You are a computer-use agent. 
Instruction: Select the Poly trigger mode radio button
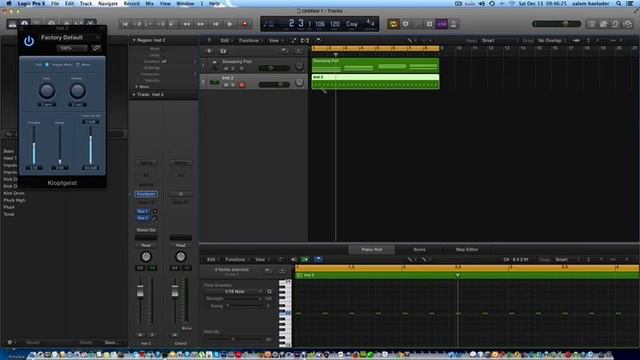[47, 64]
